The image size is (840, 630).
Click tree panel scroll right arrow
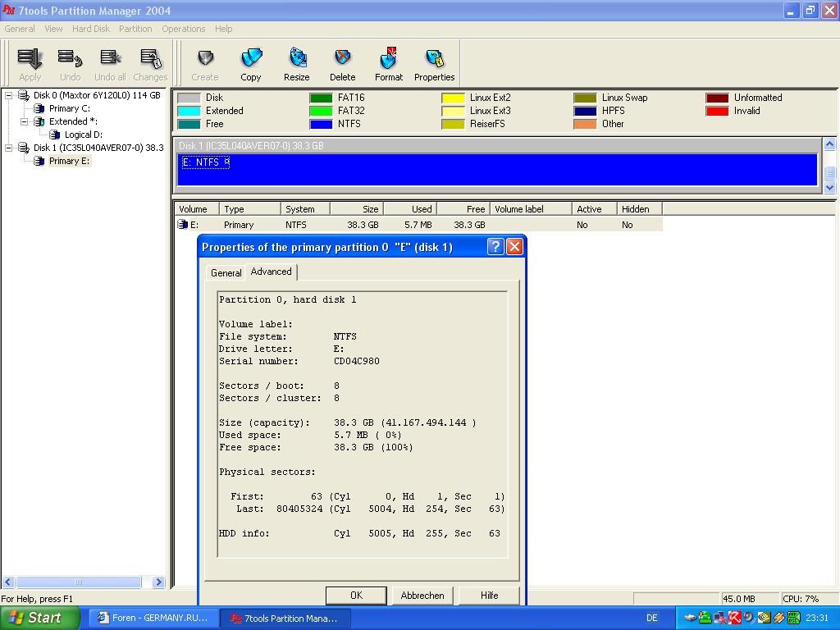click(158, 582)
